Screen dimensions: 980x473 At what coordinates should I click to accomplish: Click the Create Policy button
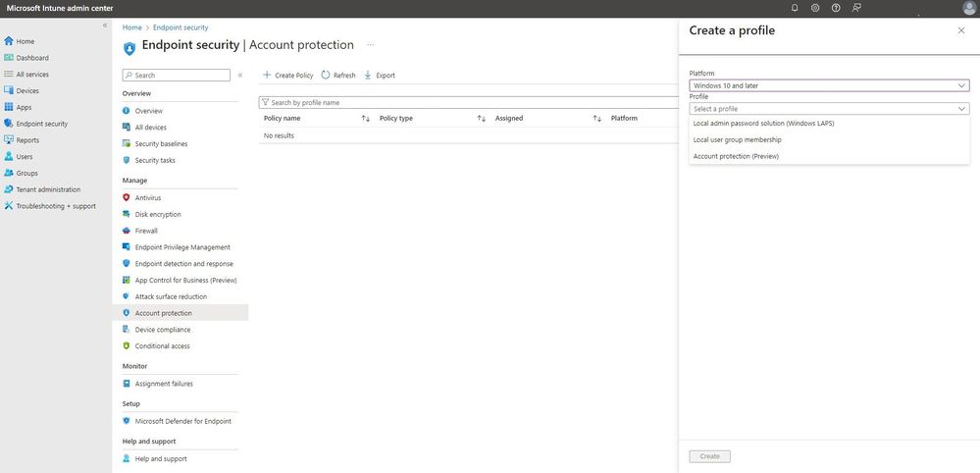(x=288, y=75)
